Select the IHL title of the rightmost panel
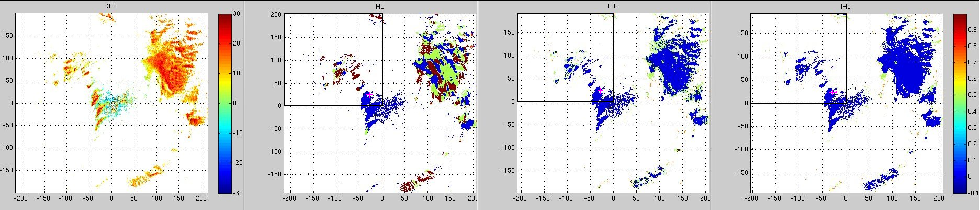Viewport: 980px width, 210px height. tap(845, 6)
